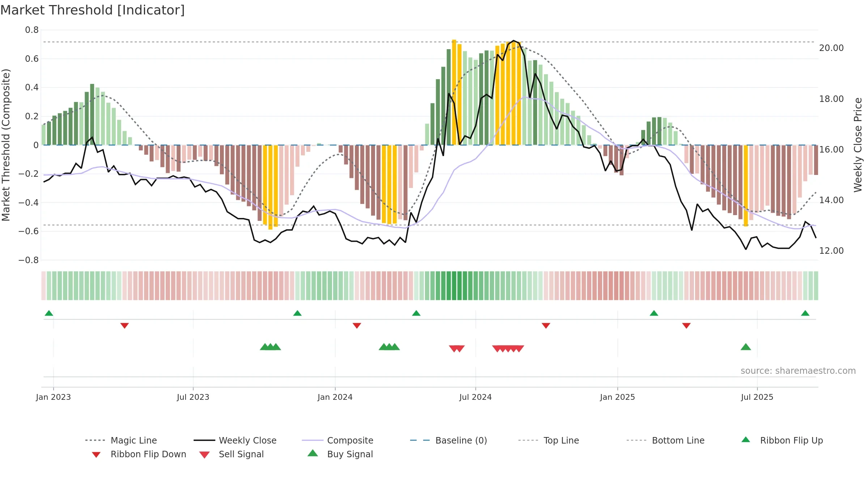Click the −0.8 left axis label
Screen dimensions: 868x488
pyautogui.click(x=29, y=260)
